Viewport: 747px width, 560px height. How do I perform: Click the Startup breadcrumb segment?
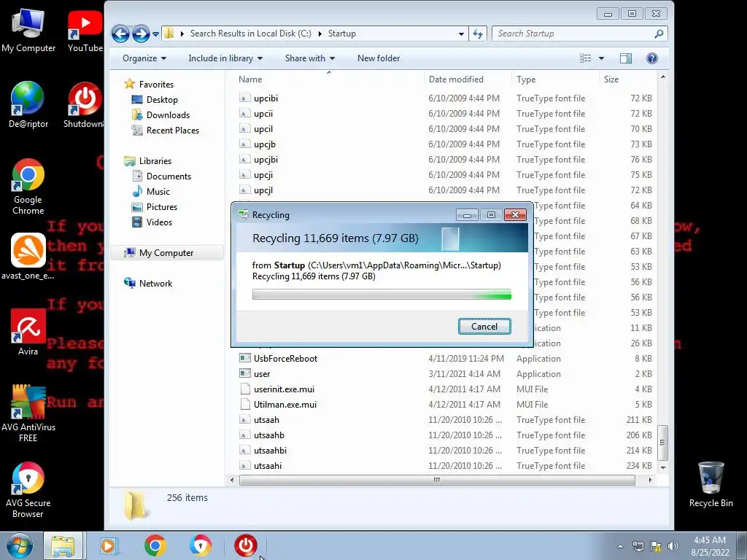click(x=341, y=34)
